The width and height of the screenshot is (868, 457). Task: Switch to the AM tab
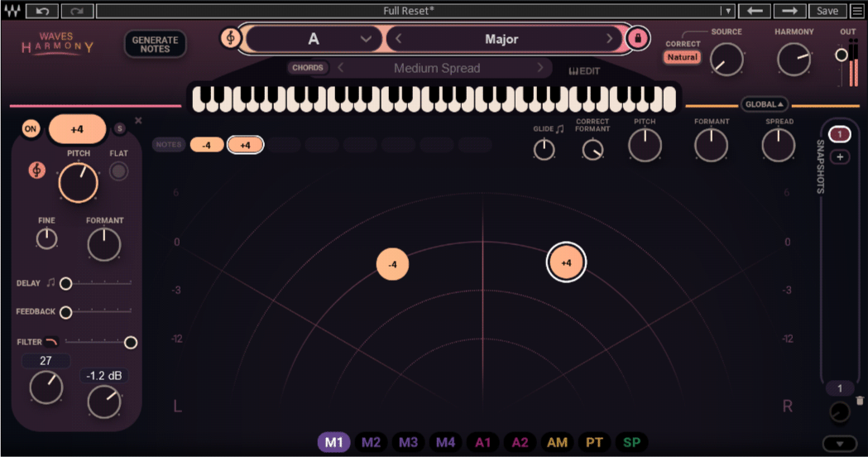557,442
